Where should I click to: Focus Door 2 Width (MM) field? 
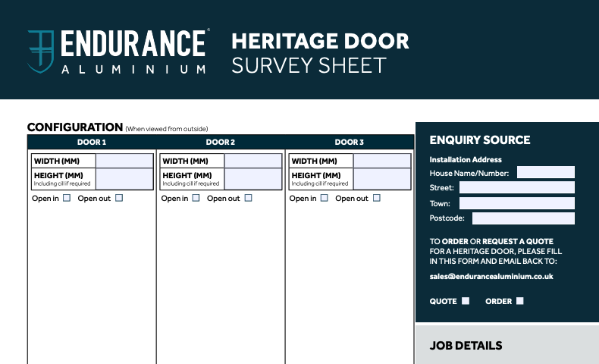click(253, 161)
